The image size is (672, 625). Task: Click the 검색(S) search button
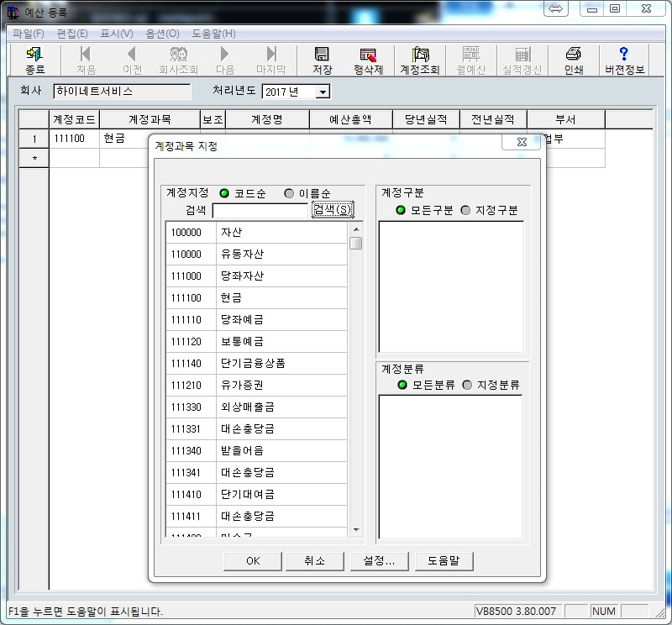pos(333,210)
